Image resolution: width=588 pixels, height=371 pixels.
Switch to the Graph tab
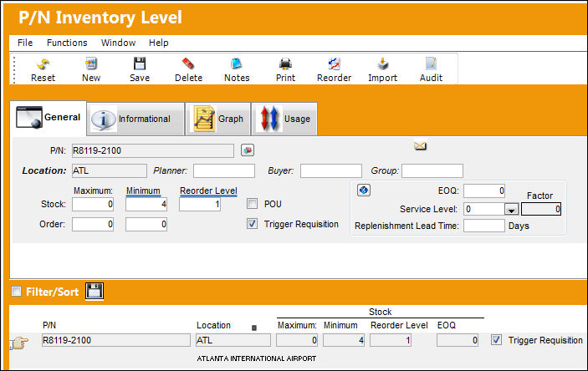(217, 119)
